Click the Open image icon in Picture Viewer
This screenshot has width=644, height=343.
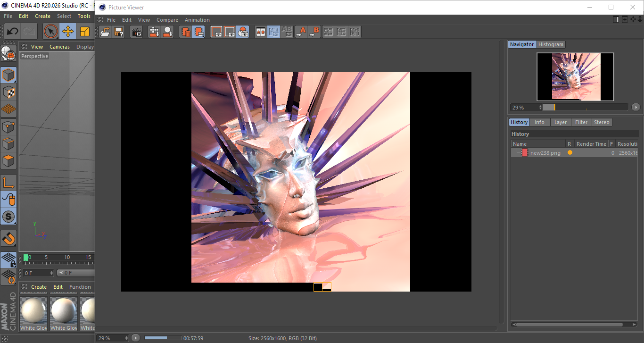pos(106,32)
